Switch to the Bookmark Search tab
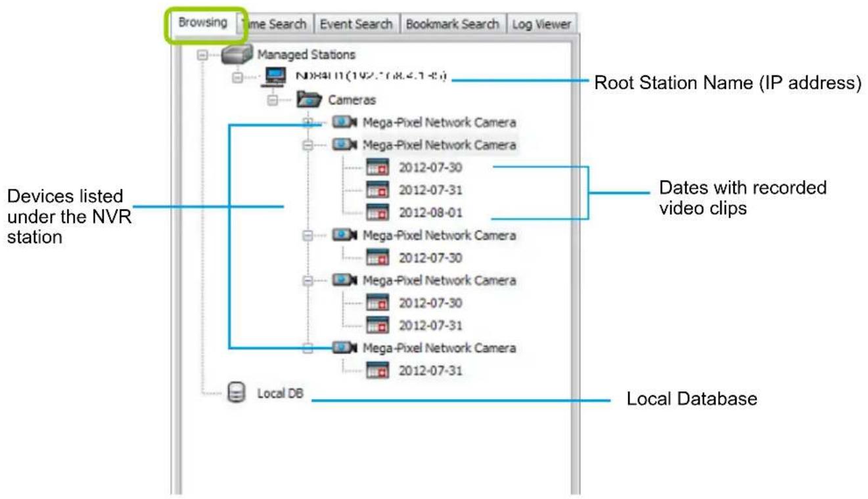This screenshot has height=499, width=868. (x=453, y=24)
